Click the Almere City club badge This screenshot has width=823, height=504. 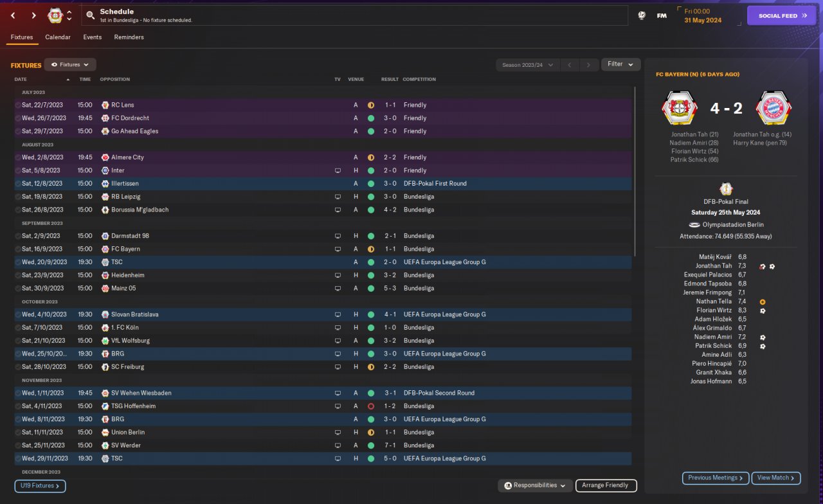(105, 157)
